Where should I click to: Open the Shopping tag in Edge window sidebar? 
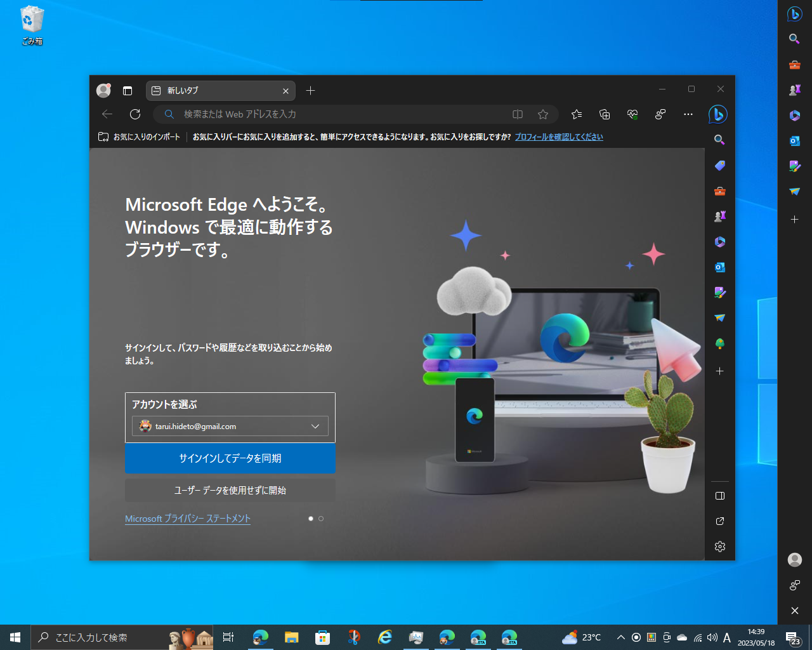point(719,166)
